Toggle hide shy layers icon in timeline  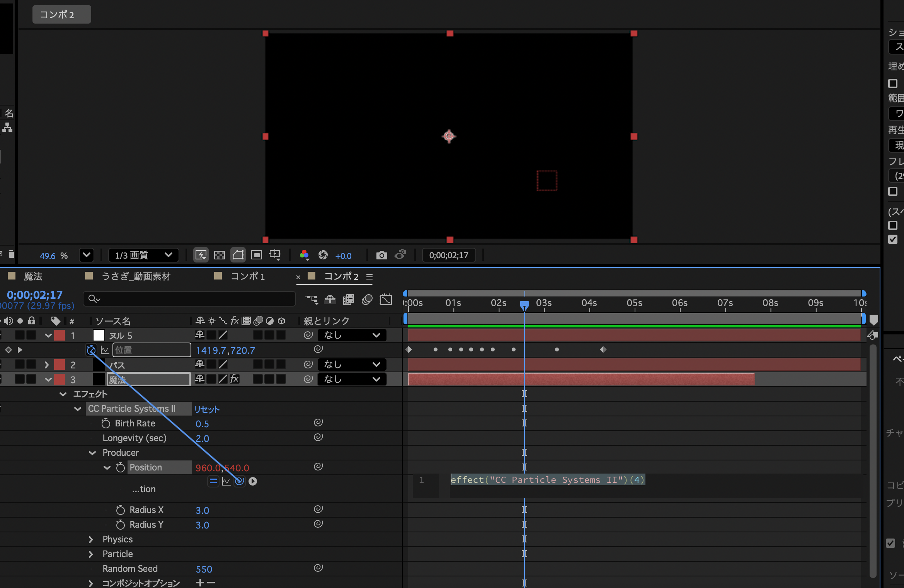(x=330, y=300)
